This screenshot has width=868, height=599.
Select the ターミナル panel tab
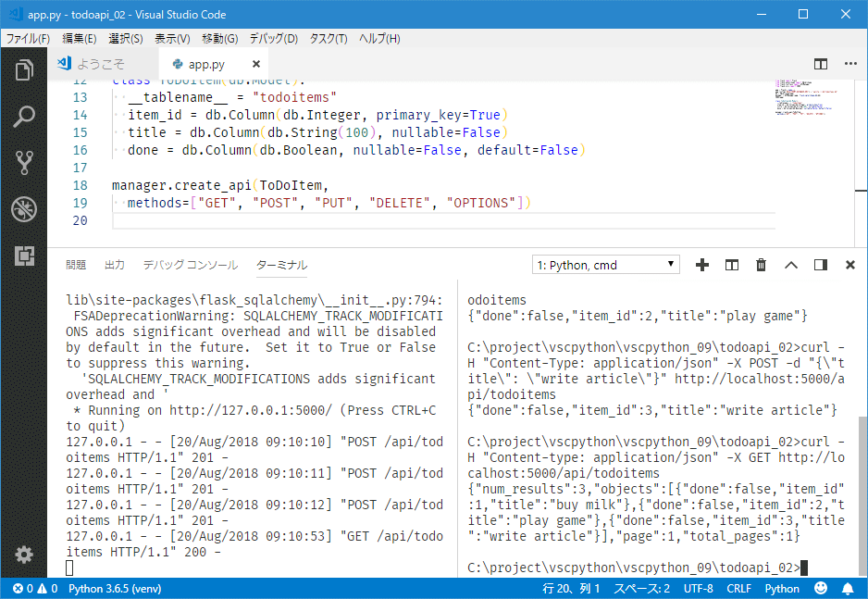281,265
